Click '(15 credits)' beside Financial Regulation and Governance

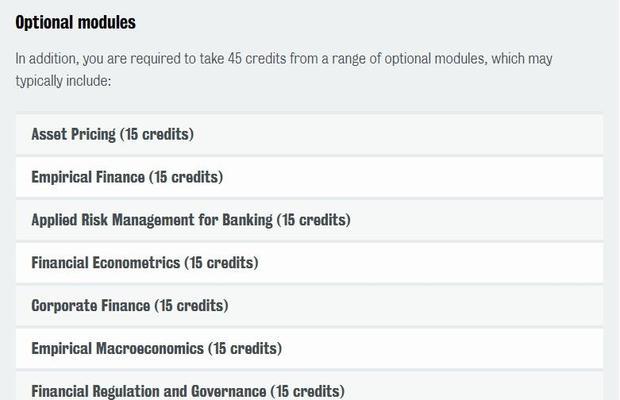coord(308,391)
